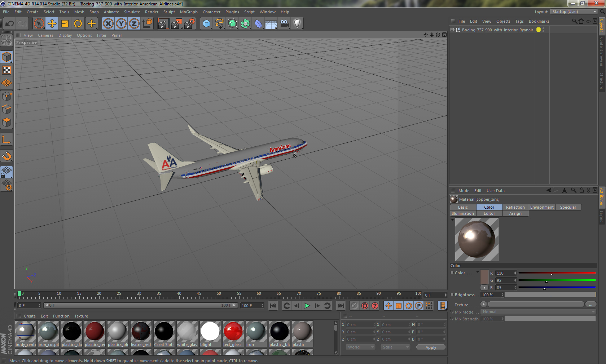This screenshot has height=364, width=606.
Task: Enable Axis mode L-shaped icon
Action: (x=6, y=139)
